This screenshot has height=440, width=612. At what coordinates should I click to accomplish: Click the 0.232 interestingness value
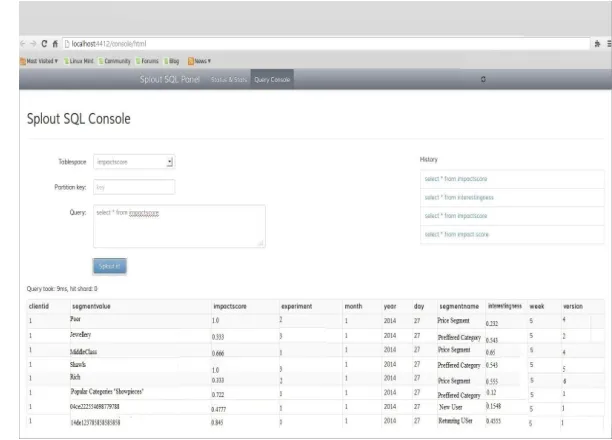492,323
